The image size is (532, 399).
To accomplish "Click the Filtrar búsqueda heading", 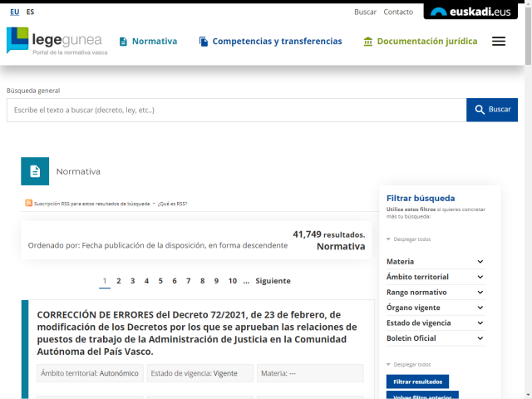I will (x=421, y=198).
